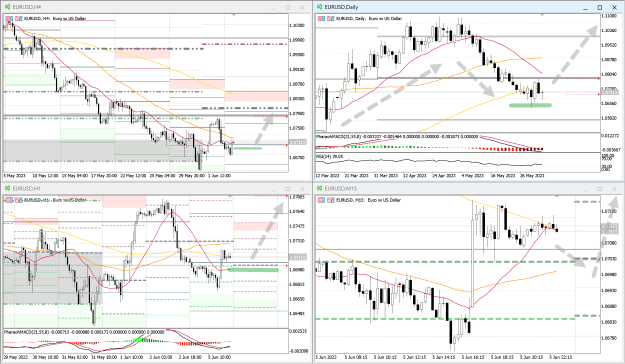Screen dimensions: 625x364
Task: Click the EURUSD,M15 window chart icon
Action: click(x=319, y=189)
